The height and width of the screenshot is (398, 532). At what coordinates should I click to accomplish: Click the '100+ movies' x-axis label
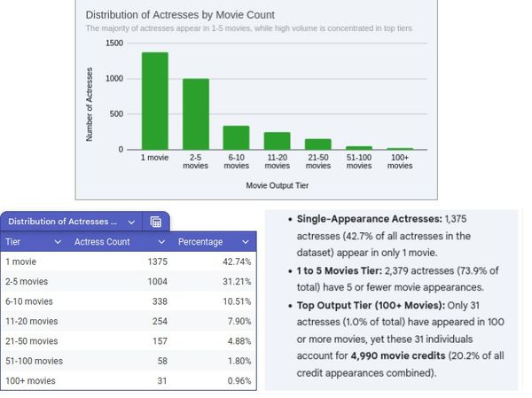(400, 161)
